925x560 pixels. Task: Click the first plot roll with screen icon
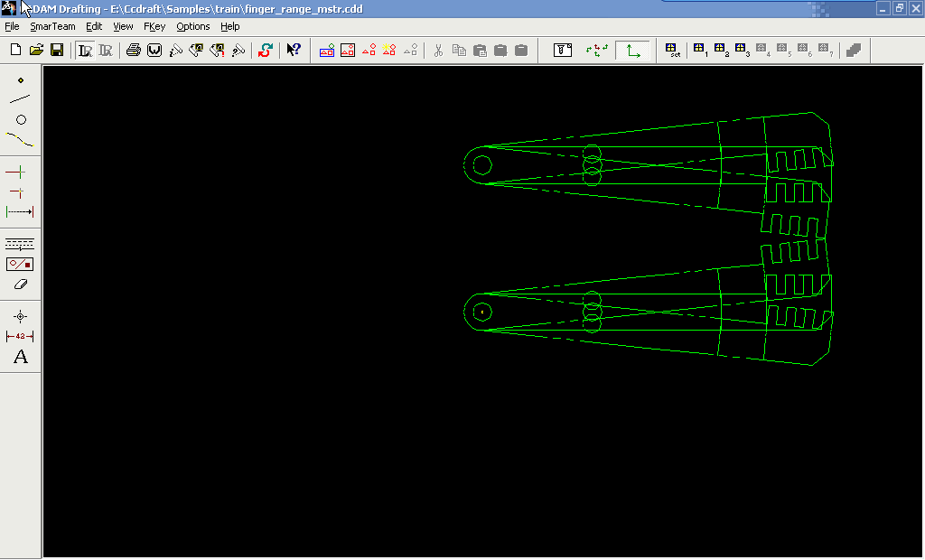(x=196, y=51)
